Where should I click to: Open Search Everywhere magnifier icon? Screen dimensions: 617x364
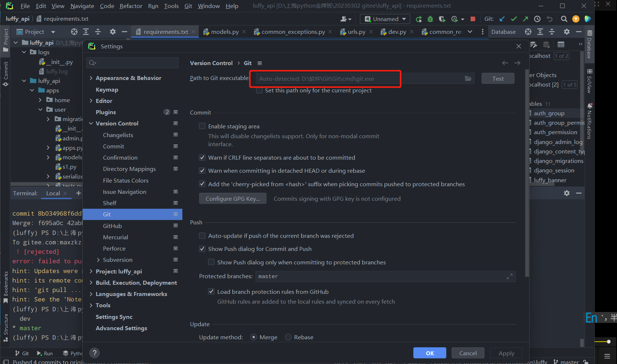coord(564,19)
